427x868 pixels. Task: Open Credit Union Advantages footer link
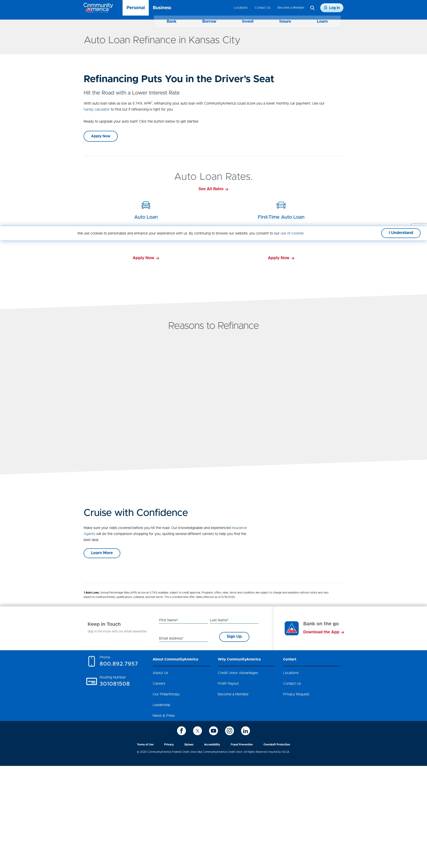click(238, 673)
